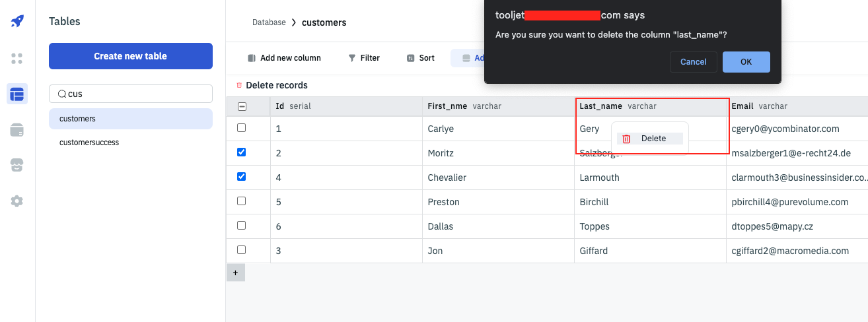
Task: Open the marketplace sidebar icon
Action: point(17,165)
